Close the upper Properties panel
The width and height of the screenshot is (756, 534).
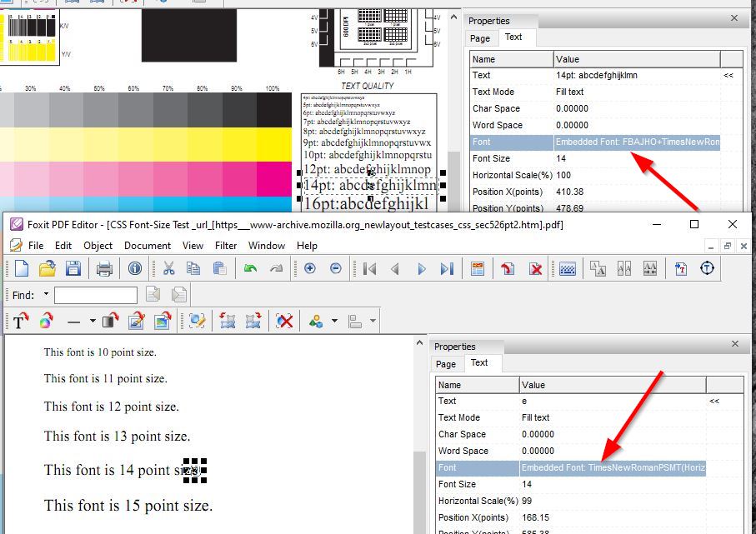pyautogui.click(x=733, y=17)
